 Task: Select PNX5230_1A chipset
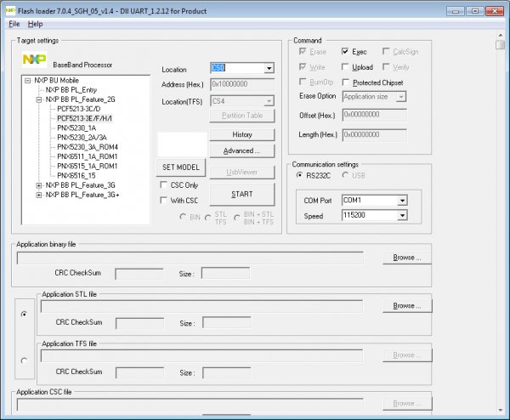click(76, 128)
